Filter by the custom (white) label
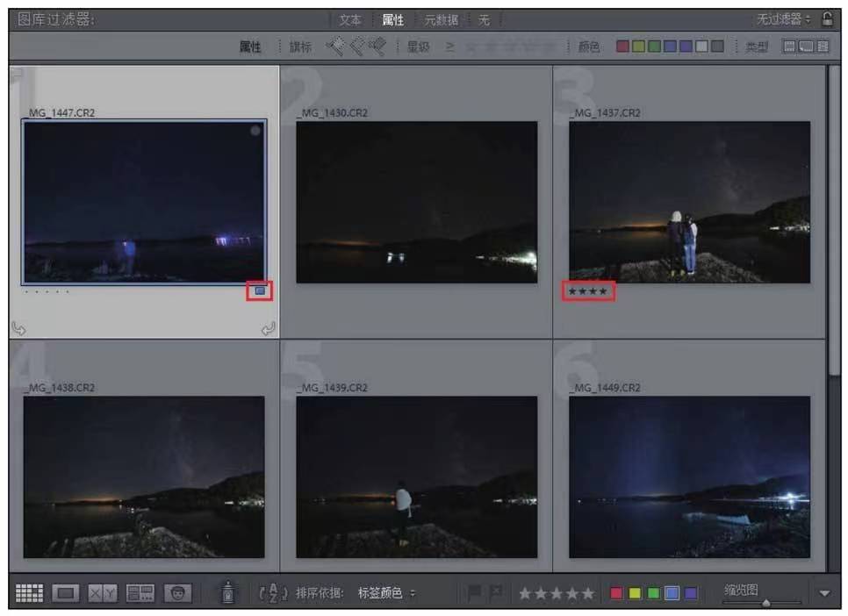This screenshot has height=616, width=848. coord(701,47)
